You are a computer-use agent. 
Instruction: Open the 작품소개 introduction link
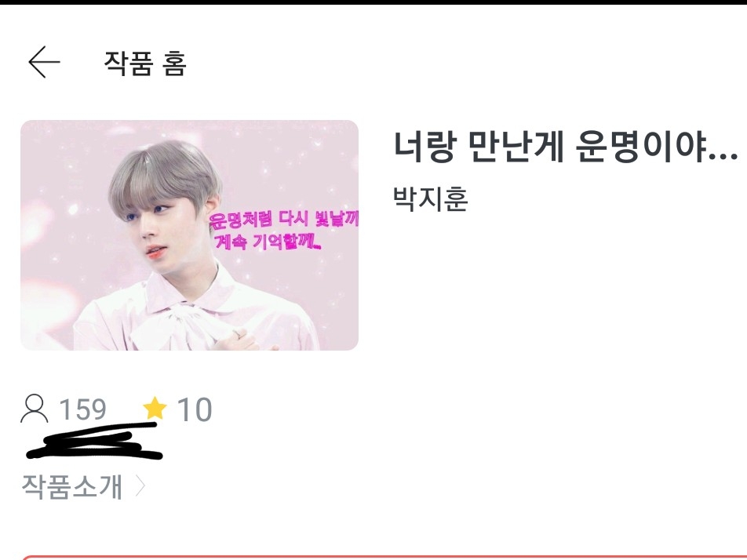pos(72,486)
